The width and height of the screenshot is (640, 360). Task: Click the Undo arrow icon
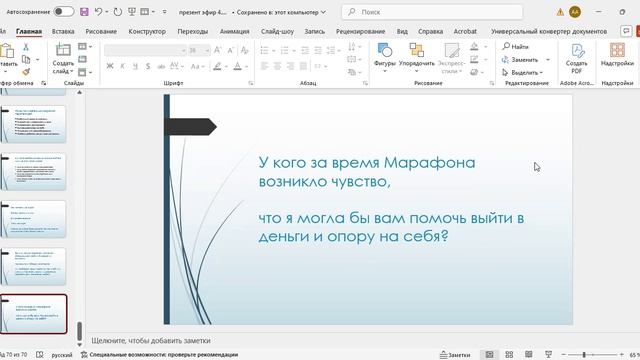(x=98, y=12)
